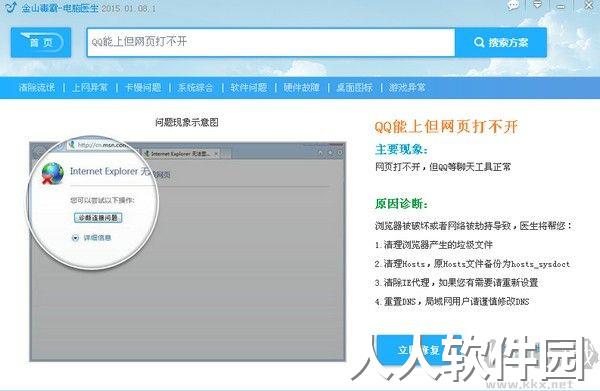Select the 系统综合 category tab
Screen dimensions: 600x391
[x=195, y=88]
